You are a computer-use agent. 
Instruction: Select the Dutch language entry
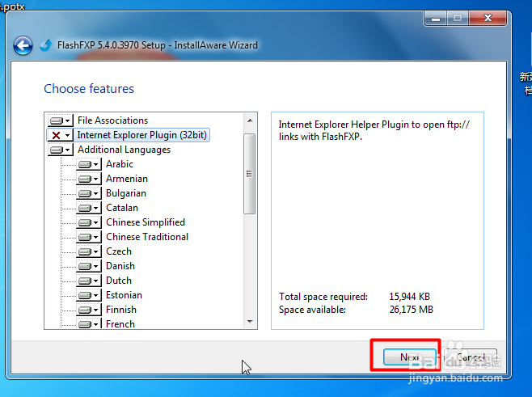pyautogui.click(x=118, y=281)
